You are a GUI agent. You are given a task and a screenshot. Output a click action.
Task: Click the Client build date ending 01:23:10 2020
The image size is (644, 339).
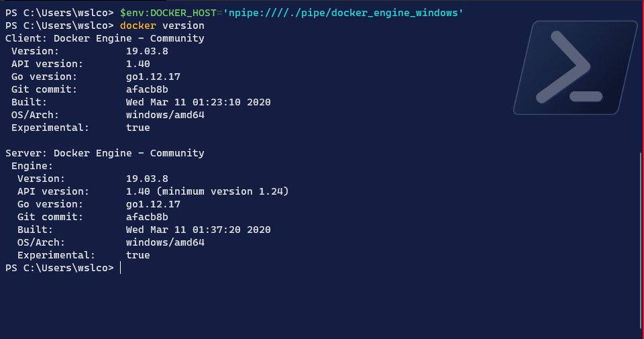(x=198, y=102)
